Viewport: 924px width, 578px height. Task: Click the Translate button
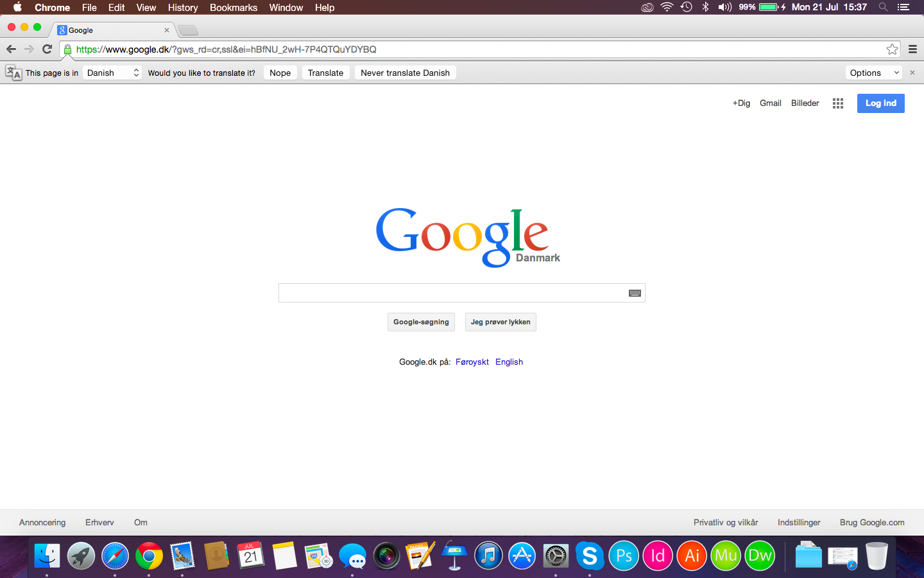coord(326,73)
